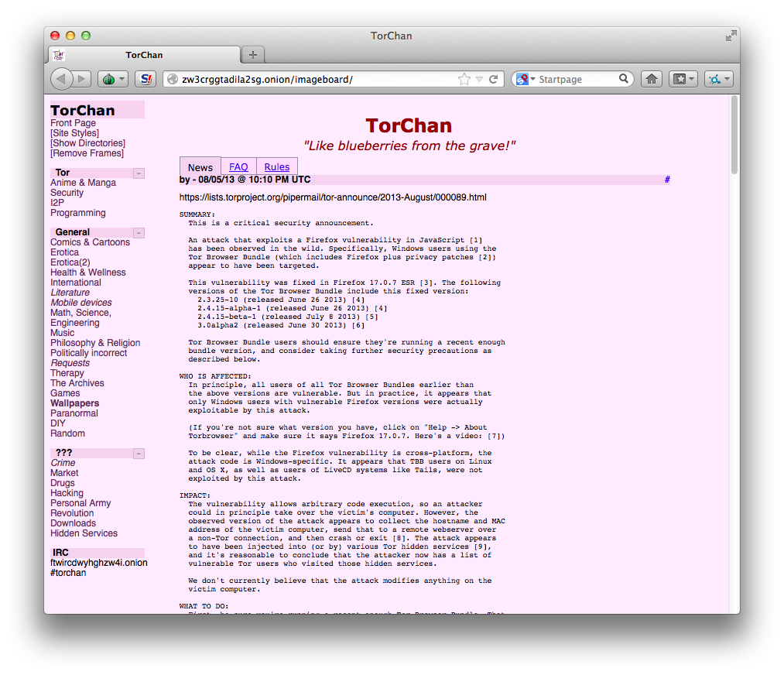Open a new tab with plus button
This screenshot has height=675, width=784.
(x=253, y=54)
